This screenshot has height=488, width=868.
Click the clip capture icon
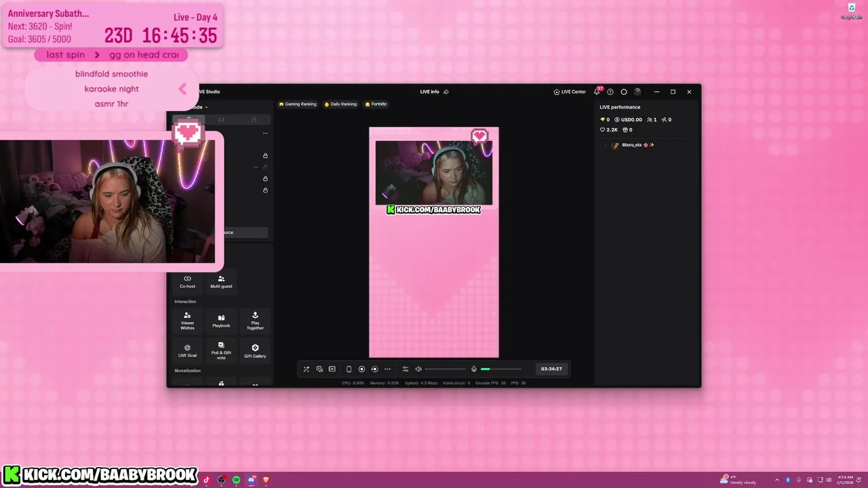point(374,369)
